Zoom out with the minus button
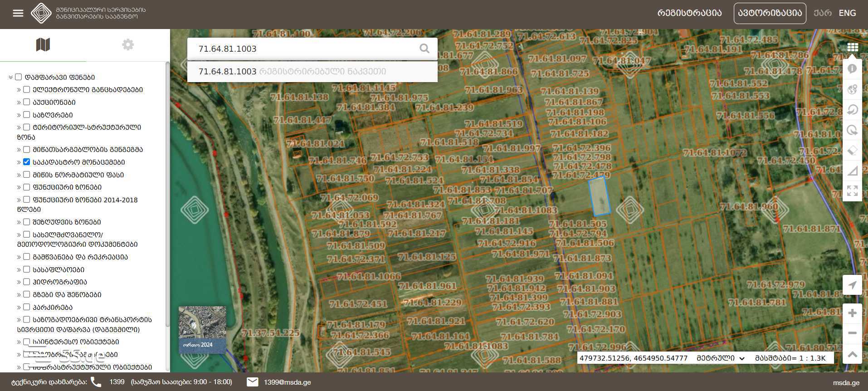This screenshot has width=868, height=391. [x=852, y=333]
